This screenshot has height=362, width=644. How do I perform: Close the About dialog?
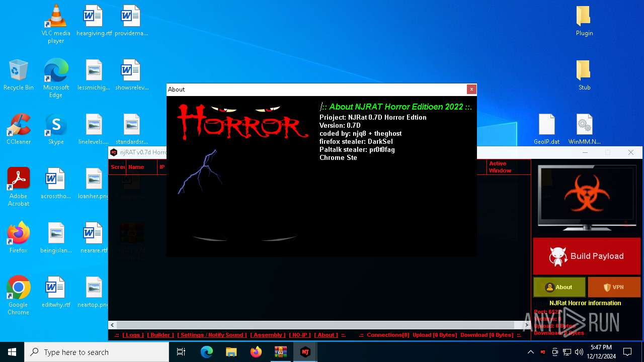(x=471, y=89)
